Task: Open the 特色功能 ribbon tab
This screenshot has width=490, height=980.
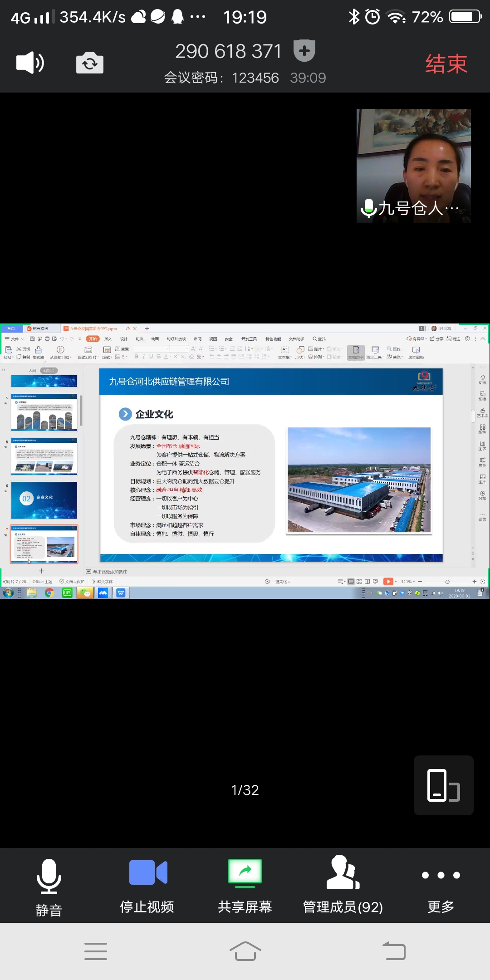Action: pos(273,339)
